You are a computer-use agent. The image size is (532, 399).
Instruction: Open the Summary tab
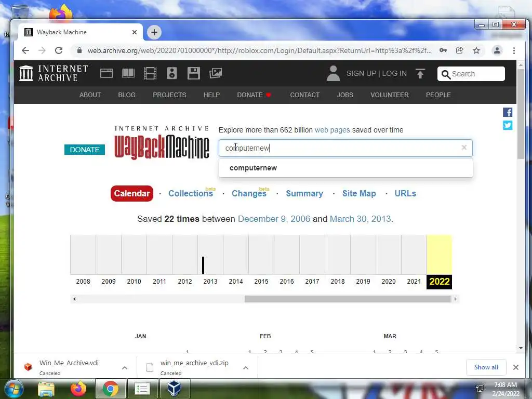(x=304, y=193)
